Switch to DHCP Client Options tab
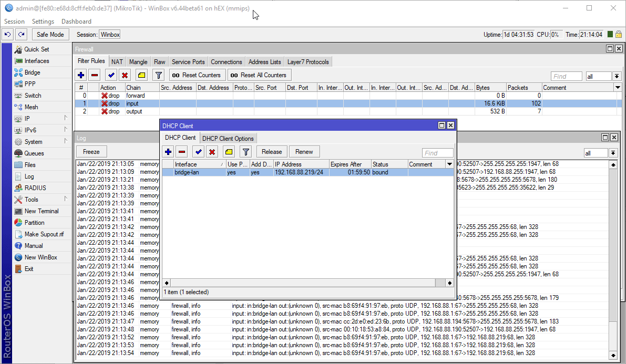The height and width of the screenshot is (364, 626). [228, 139]
